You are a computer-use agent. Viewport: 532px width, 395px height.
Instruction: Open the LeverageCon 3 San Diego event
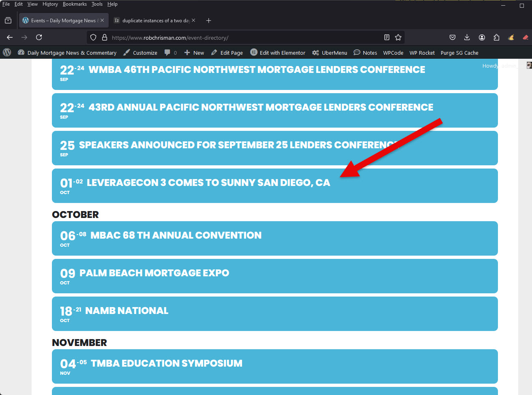275,186
